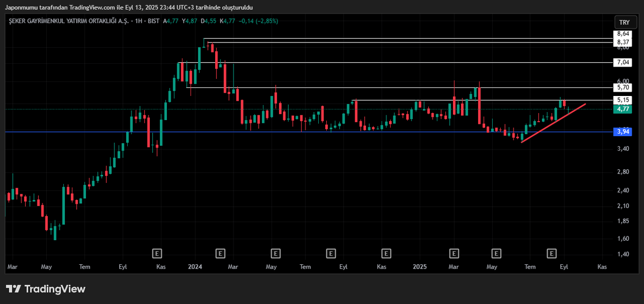The height and width of the screenshot is (304, 644).
Task: Click the 1,85 price axis value
Action: [623, 221]
